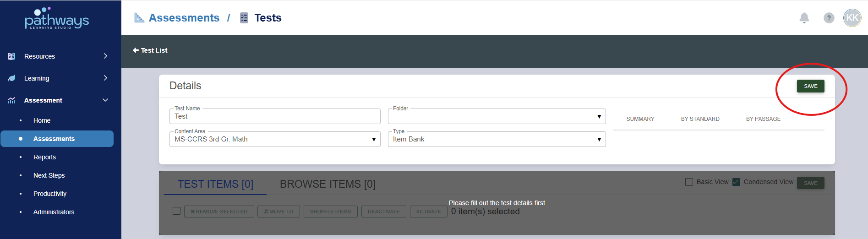Click the Resources sidebar label
This screenshot has height=239, width=868.
pyautogui.click(x=39, y=56)
